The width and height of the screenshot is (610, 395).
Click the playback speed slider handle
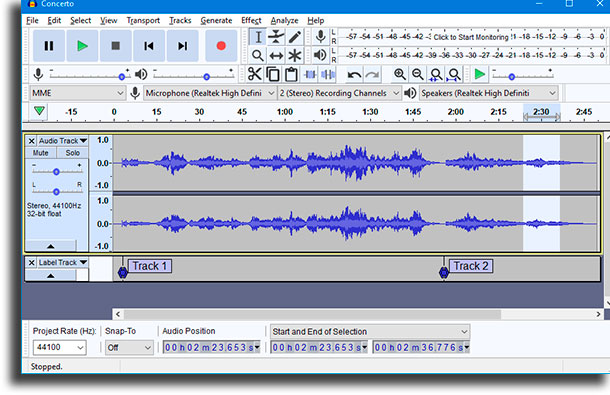click(512, 77)
